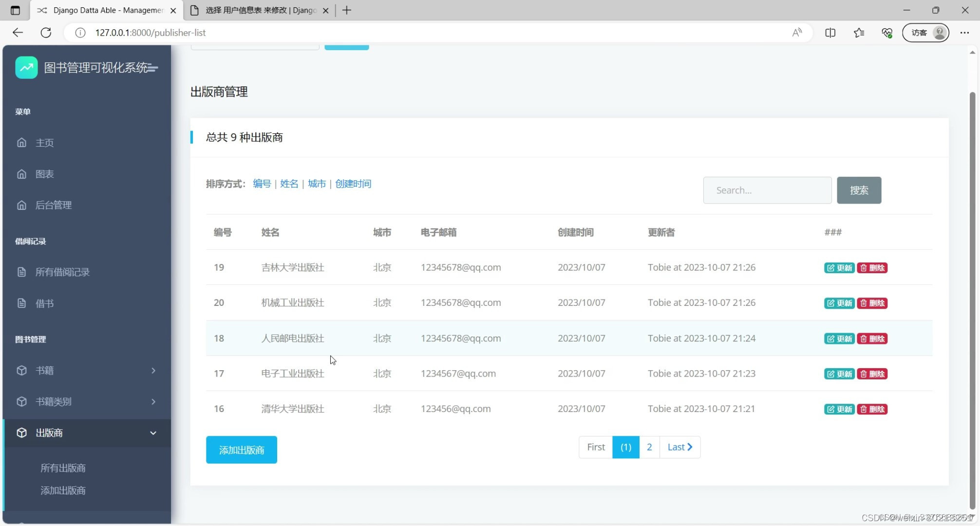Sort publishers by 姓名
The width and height of the screenshot is (980, 526).
click(x=289, y=184)
